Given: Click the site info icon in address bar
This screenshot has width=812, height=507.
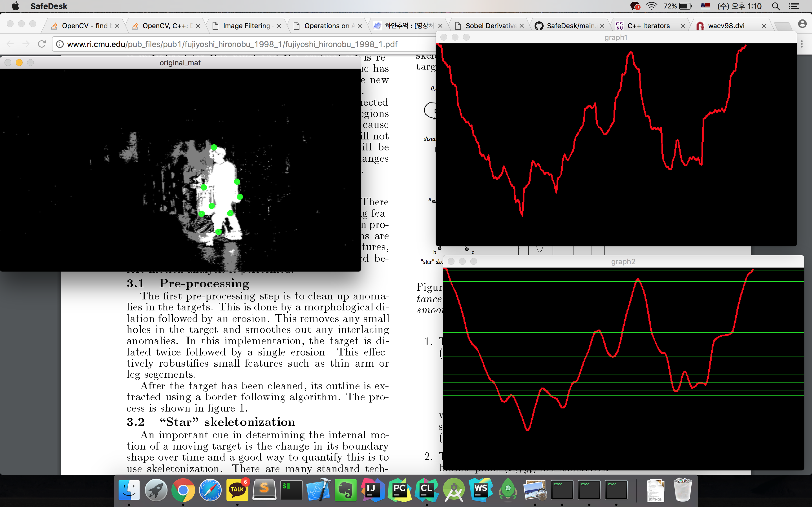Looking at the screenshot, I should click(x=60, y=44).
